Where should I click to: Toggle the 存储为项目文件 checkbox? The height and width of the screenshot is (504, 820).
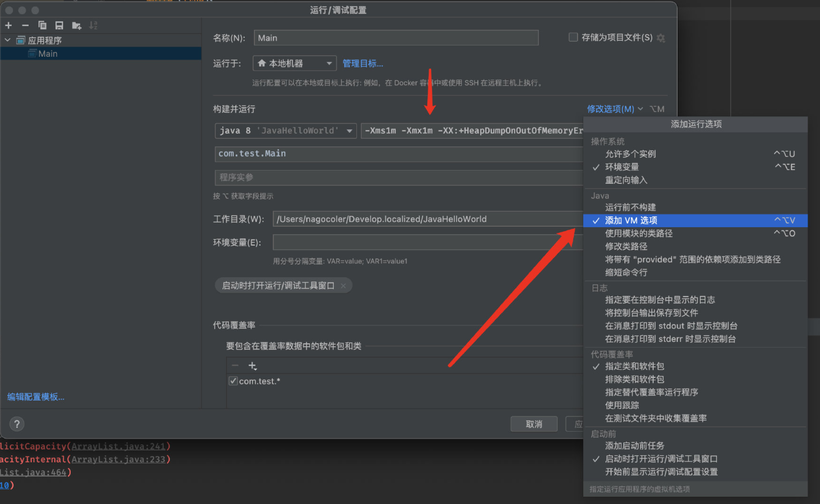coord(573,37)
